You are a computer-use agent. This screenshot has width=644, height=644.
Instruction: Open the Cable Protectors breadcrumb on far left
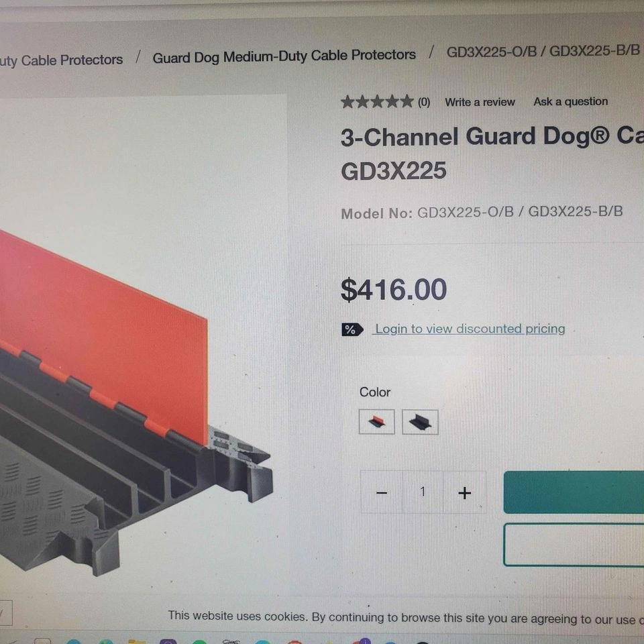[x=61, y=60]
